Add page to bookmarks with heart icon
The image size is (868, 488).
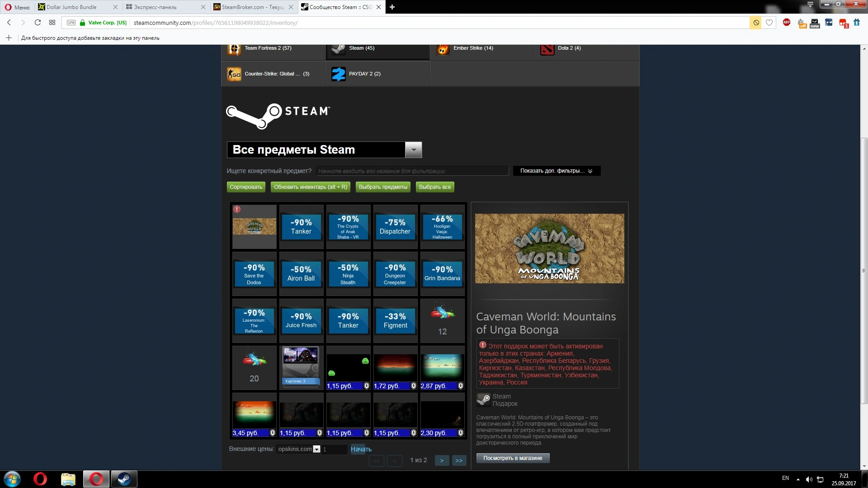[x=769, y=23]
